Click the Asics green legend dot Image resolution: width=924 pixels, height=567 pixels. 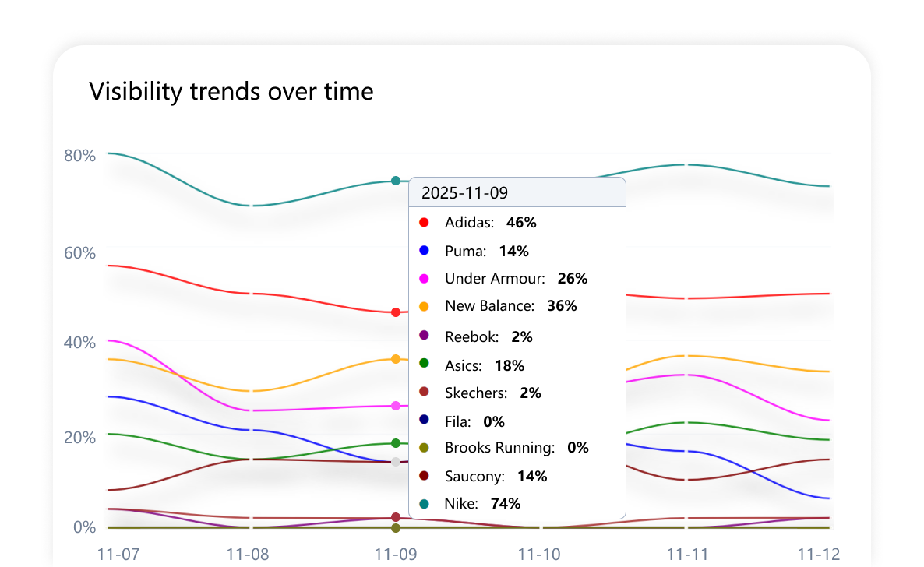[425, 364]
